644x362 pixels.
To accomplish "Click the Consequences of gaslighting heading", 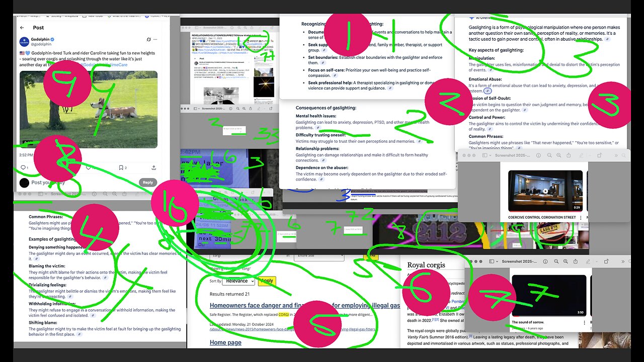I will [x=326, y=108].
